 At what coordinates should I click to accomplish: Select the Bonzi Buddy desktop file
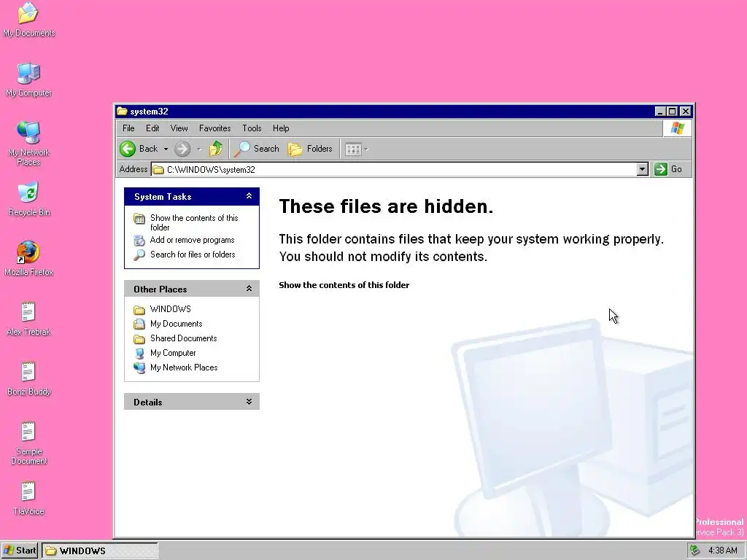(28, 379)
